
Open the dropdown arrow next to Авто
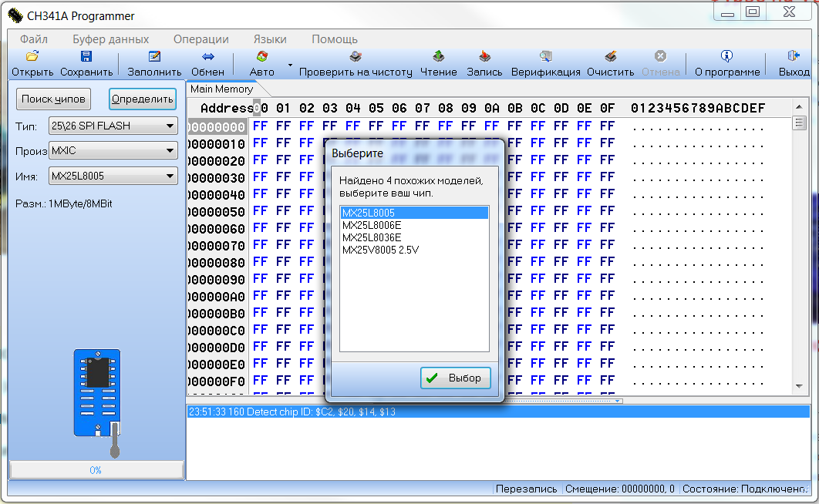[x=291, y=66]
